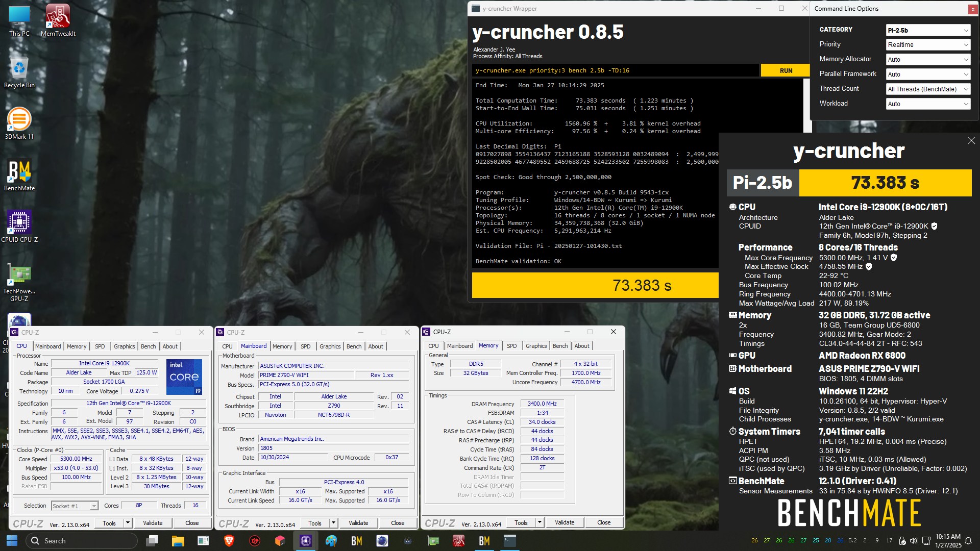Open the Socket #1 selection dropdown in CPU-Z
Screen dimensions: 980x551
pyautogui.click(x=75, y=506)
